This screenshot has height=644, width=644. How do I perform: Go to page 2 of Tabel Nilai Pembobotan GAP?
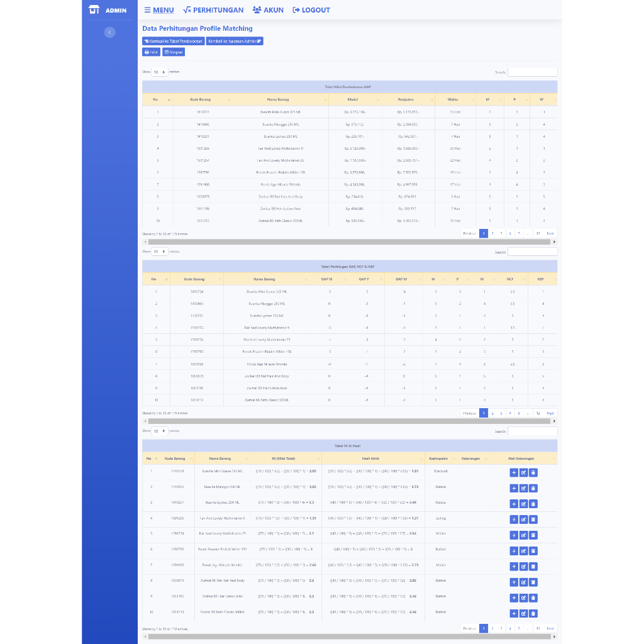tap(492, 233)
